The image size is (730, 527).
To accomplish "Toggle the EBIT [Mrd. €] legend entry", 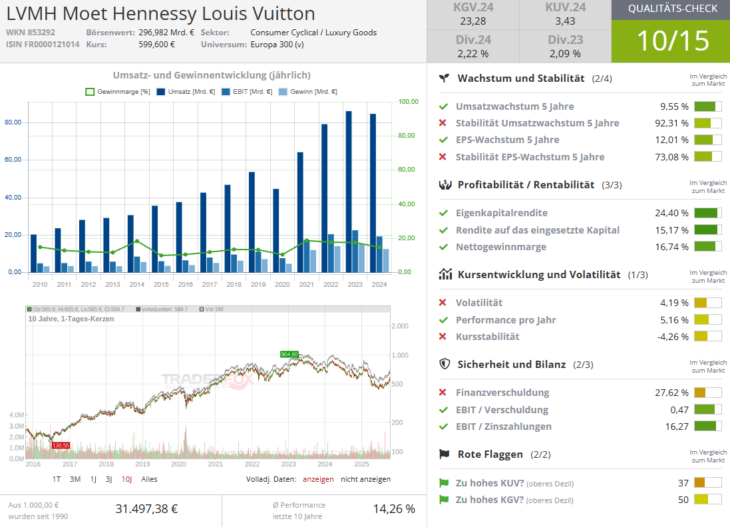I will coord(249,91).
